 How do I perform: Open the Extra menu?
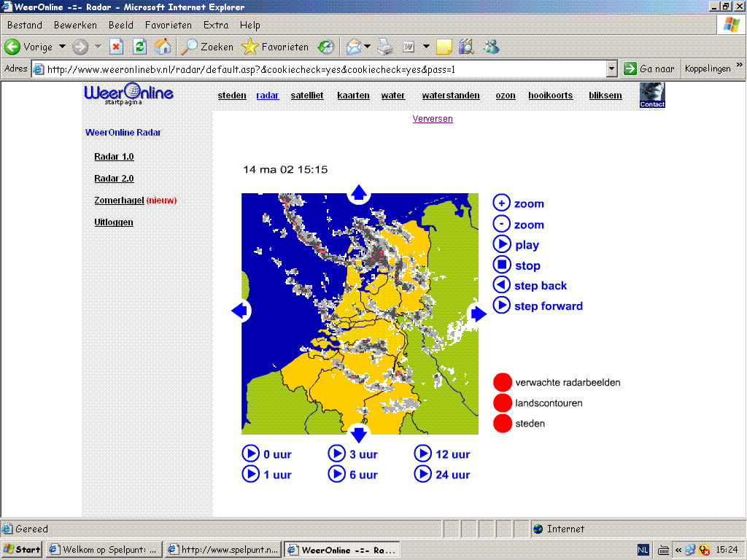point(216,26)
